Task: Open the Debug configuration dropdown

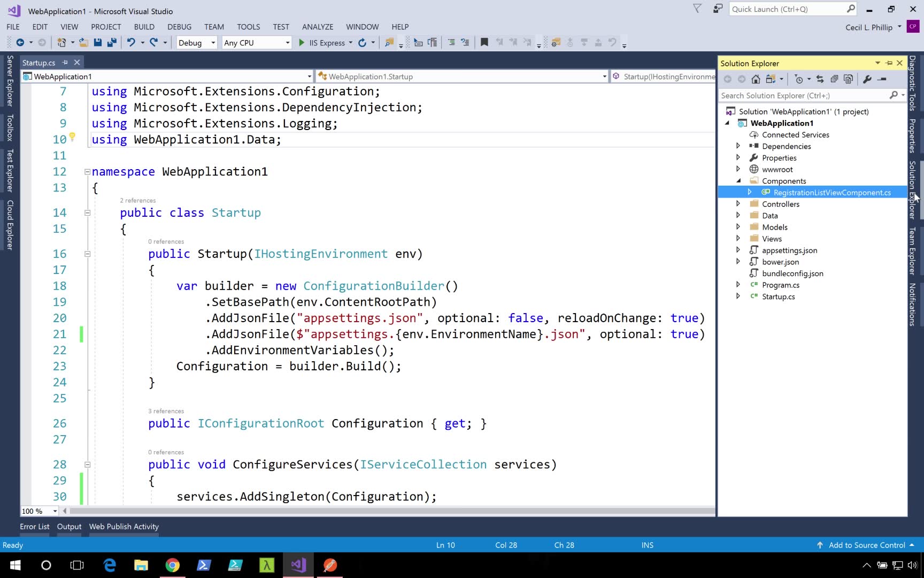Action: pyautogui.click(x=196, y=43)
